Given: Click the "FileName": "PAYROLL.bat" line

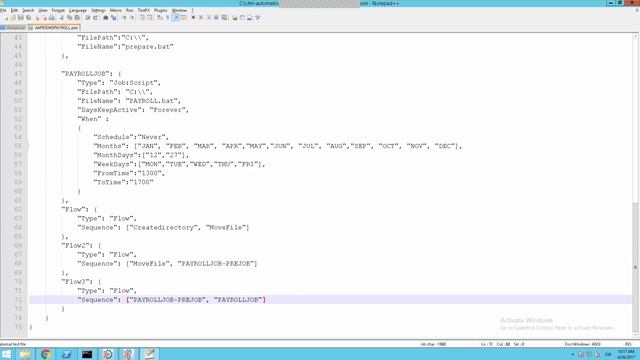Looking at the screenshot, I should point(129,101).
